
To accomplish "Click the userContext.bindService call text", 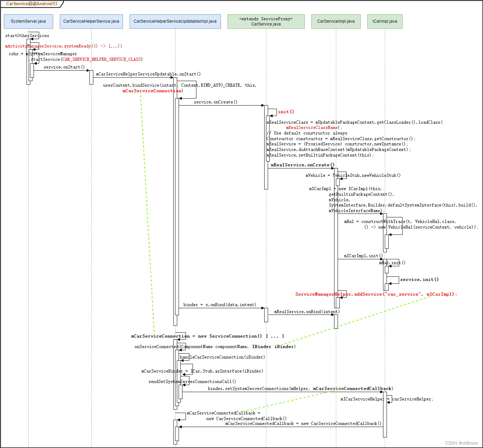I will pos(180,85).
